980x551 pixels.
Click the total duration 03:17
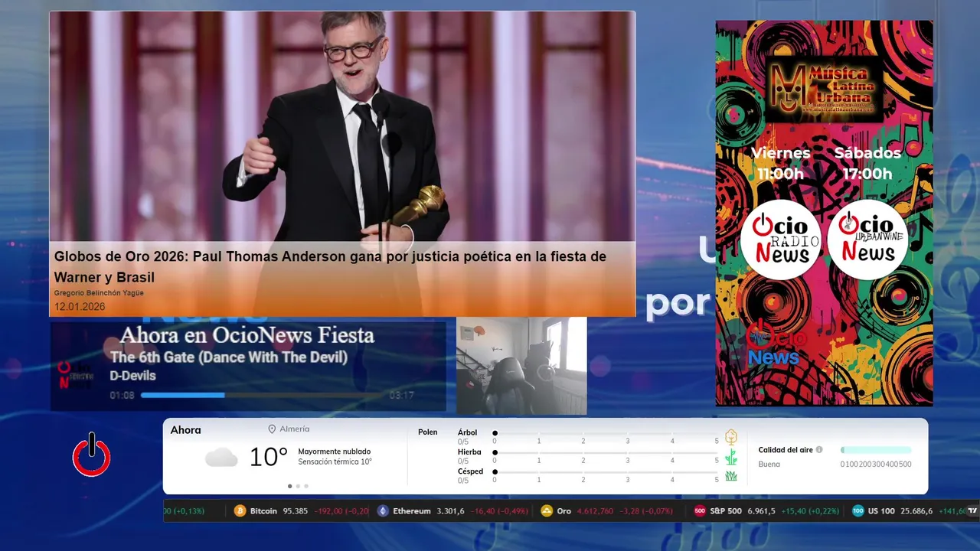click(401, 396)
